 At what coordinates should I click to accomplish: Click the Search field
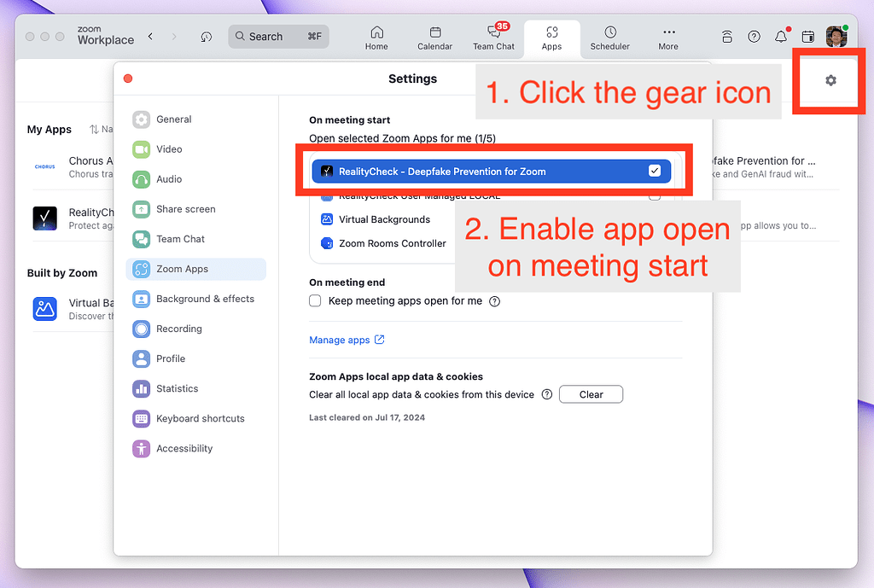click(x=278, y=37)
